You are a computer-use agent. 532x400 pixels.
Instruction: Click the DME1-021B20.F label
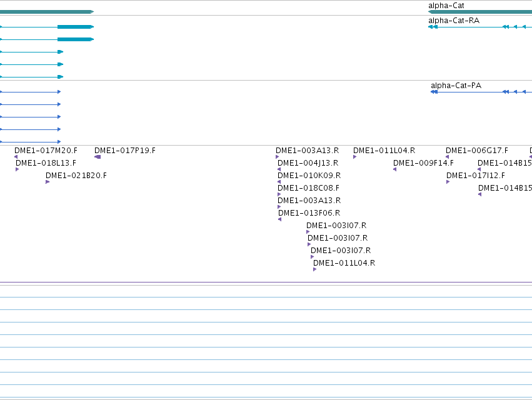(x=76, y=176)
